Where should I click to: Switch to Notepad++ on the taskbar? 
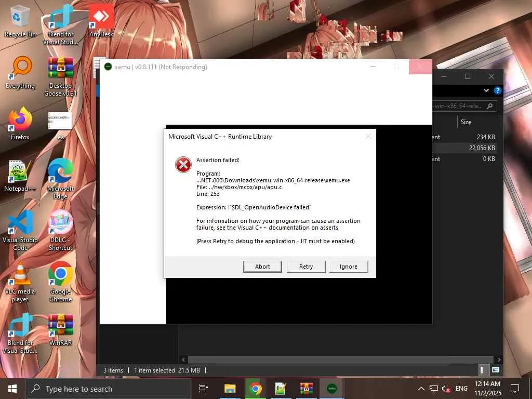point(281,389)
